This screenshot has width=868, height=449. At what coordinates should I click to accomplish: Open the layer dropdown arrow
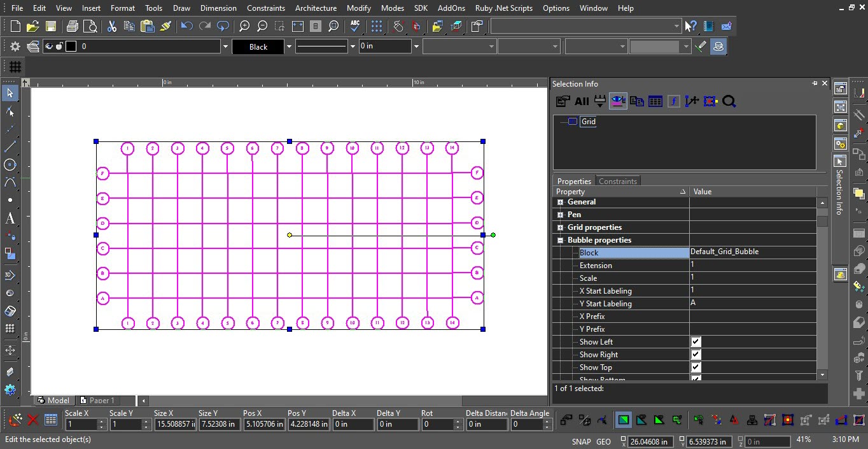click(x=225, y=46)
